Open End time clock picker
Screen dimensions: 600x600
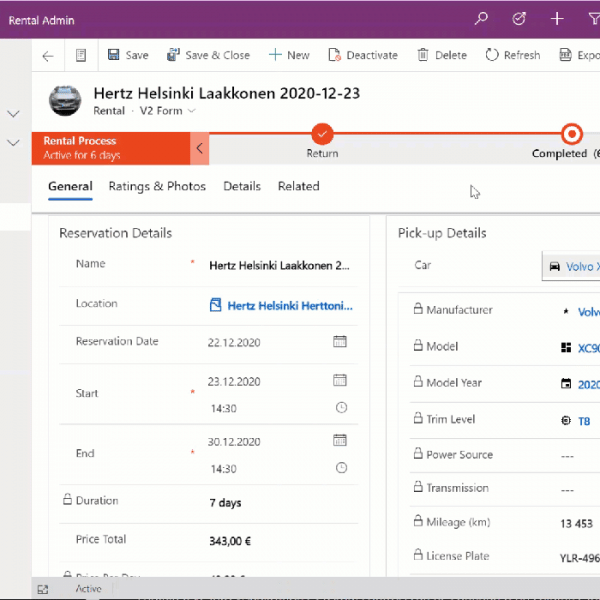pos(341,468)
